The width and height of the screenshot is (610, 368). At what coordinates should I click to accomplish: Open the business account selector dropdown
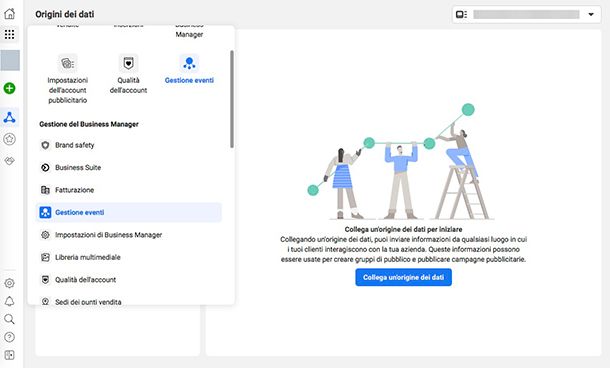click(526, 14)
